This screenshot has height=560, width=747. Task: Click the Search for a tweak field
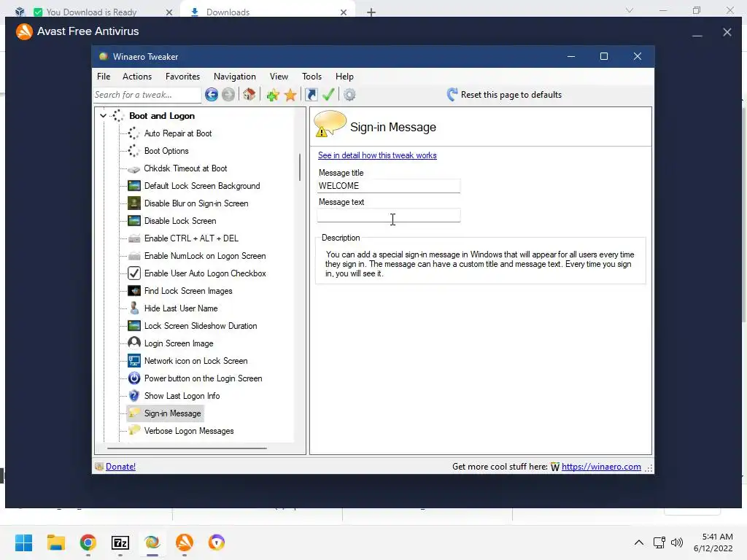(147, 95)
